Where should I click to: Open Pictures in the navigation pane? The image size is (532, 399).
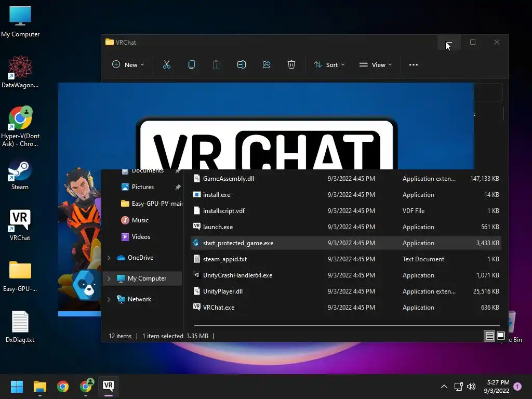pos(142,187)
